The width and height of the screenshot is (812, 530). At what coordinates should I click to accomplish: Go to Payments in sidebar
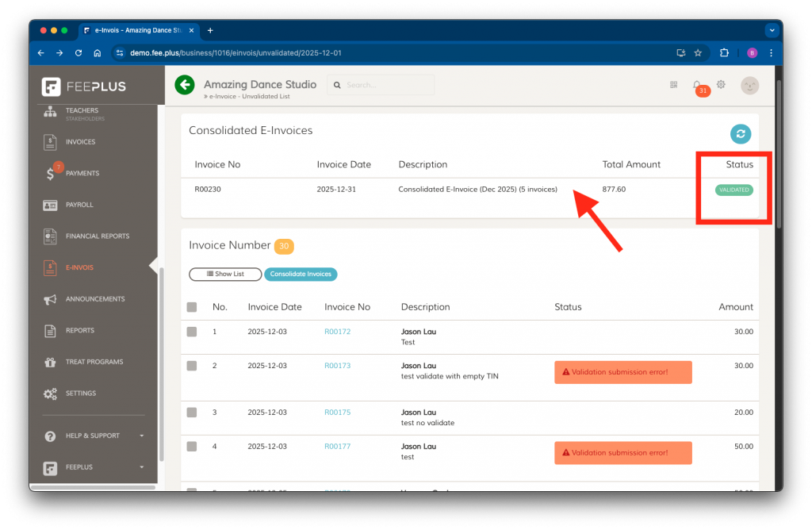(x=82, y=173)
